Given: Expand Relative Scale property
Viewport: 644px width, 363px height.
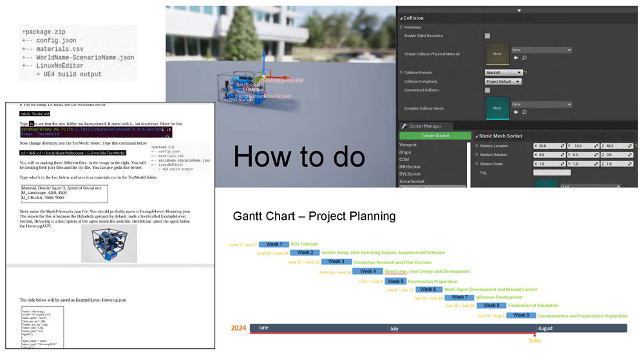Looking at the screenshot, I should 477,164.
